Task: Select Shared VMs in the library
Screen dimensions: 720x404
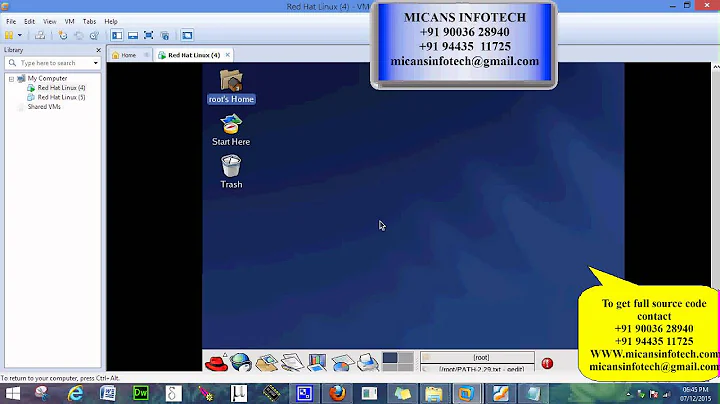Action: (44, 107)
